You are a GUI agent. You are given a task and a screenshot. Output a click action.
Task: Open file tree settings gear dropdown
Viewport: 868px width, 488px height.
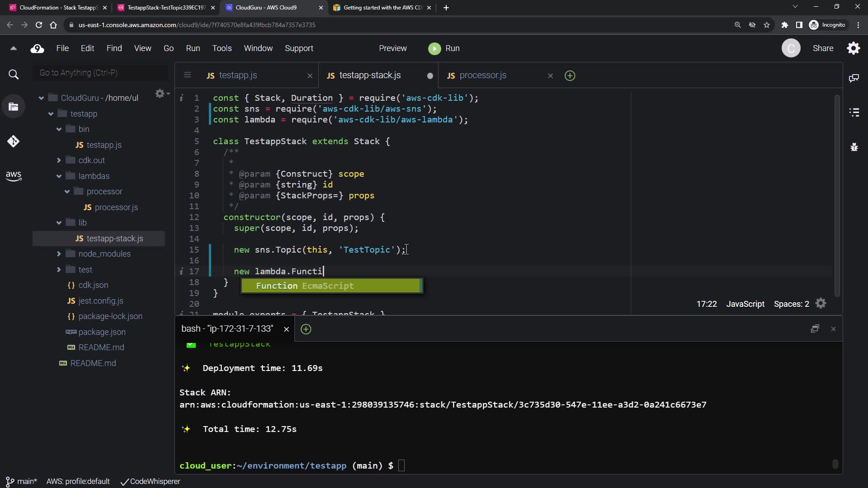point(161,94)
